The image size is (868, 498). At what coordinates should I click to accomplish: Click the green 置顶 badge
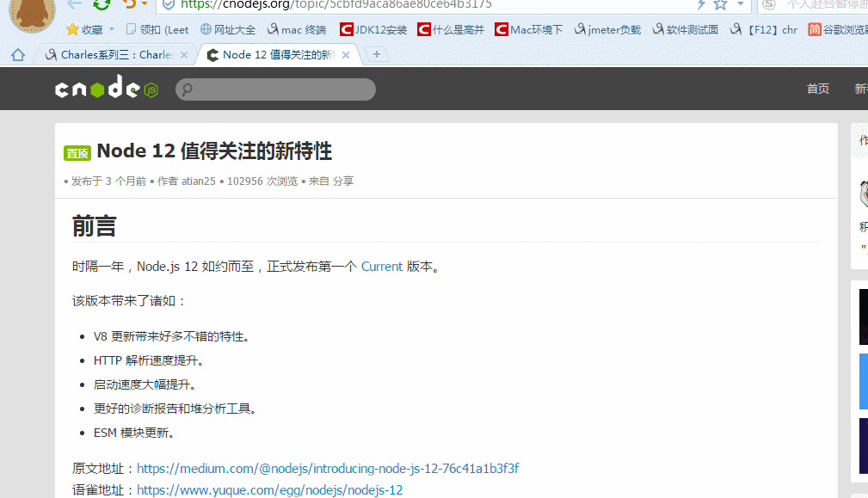tap(77, 153)
